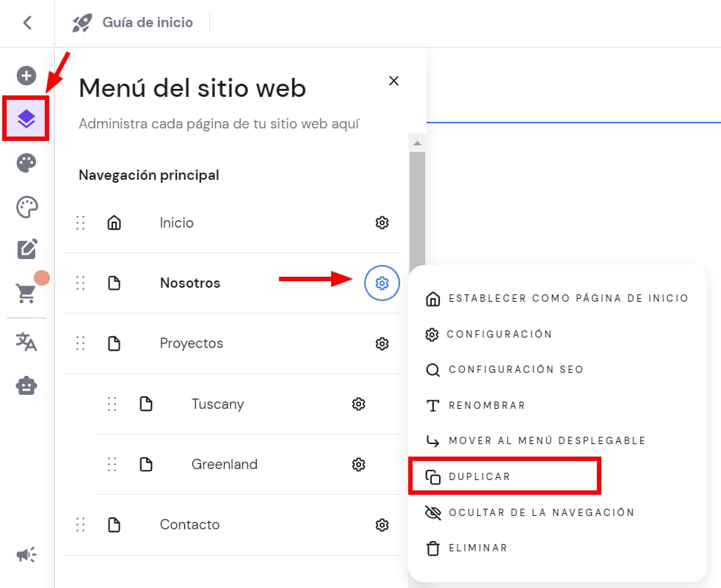Viewport: 721px width, 588px height.
Task: Click the back arrow chevron
Action: click(27, 23)
